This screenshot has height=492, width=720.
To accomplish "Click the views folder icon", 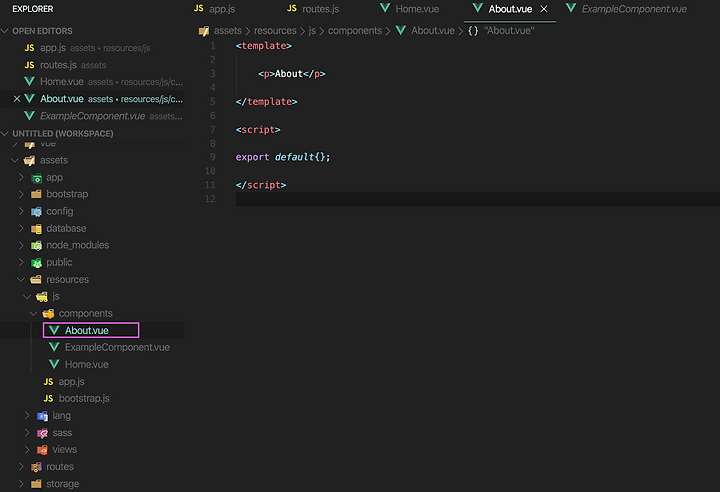I will (42, 450).
